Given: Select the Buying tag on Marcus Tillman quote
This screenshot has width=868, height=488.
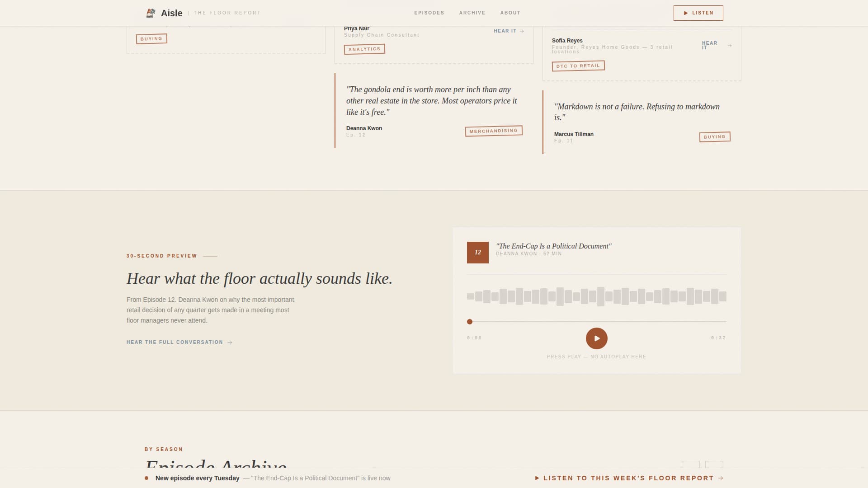Looking at the screenshot, I should [715, 137].
